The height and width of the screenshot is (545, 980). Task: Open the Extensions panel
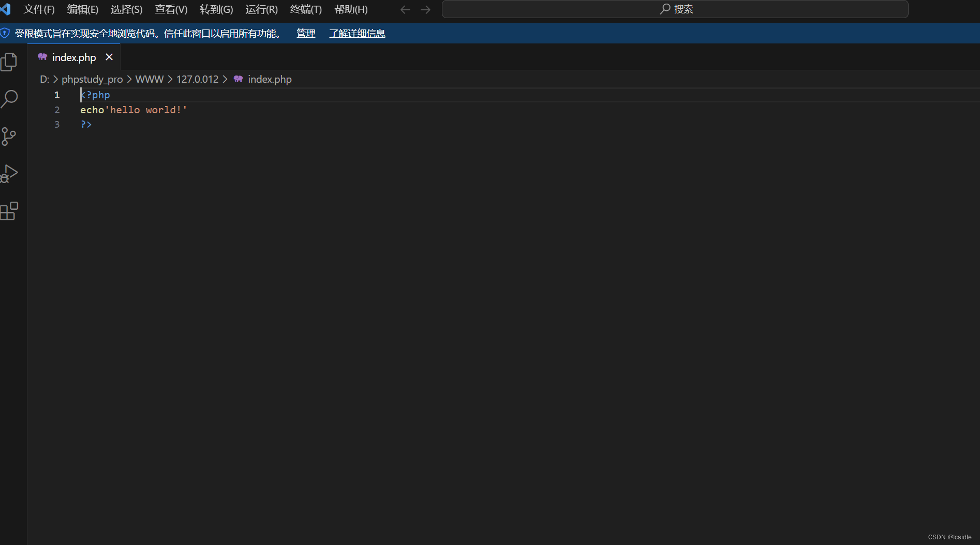tap(10, 210)
